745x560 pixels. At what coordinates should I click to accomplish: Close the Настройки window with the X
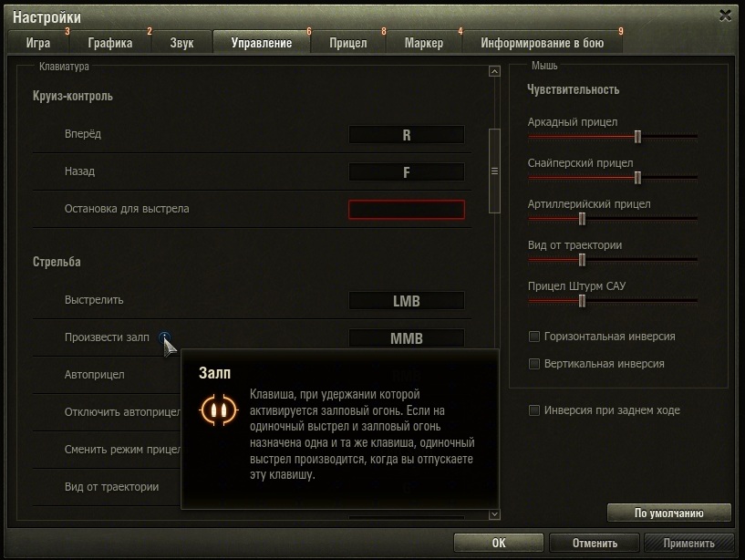(x=725, y=16)
